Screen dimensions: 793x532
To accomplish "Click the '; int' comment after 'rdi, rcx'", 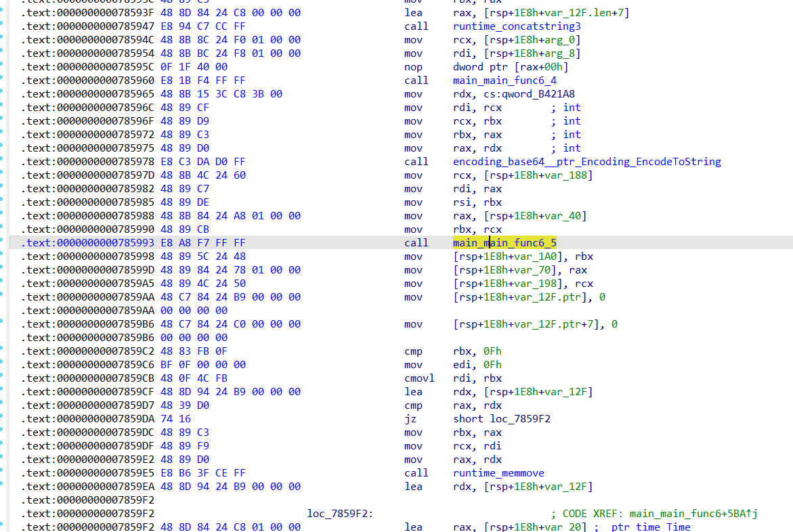I will pyautogui.click(x=566, y=108).
